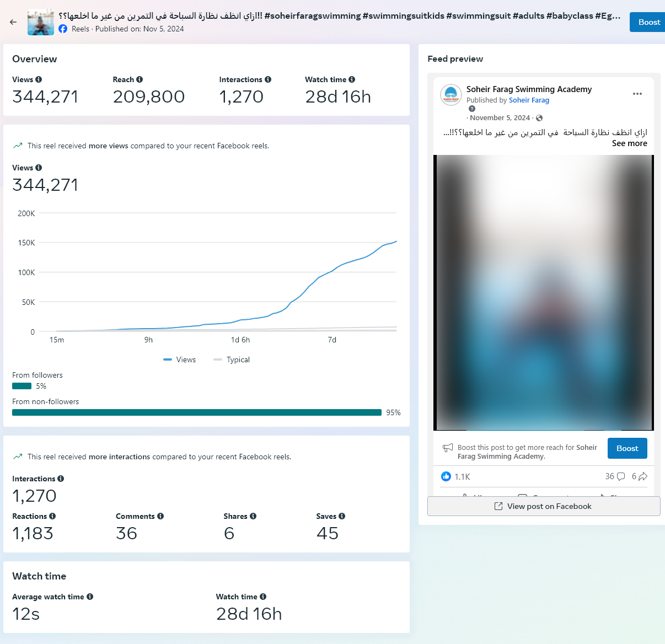Open Soheir Farag publisher profile link
This screenshot has width=665, height=644.
529,100
